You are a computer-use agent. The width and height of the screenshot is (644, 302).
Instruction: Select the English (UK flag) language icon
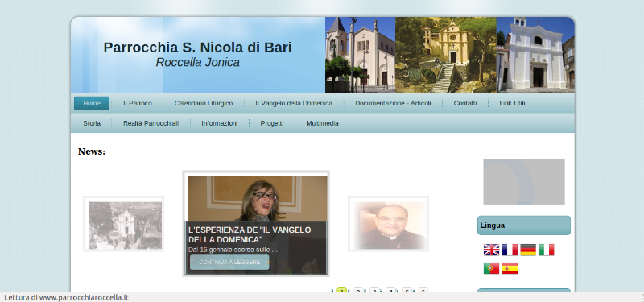pos(491,250)
